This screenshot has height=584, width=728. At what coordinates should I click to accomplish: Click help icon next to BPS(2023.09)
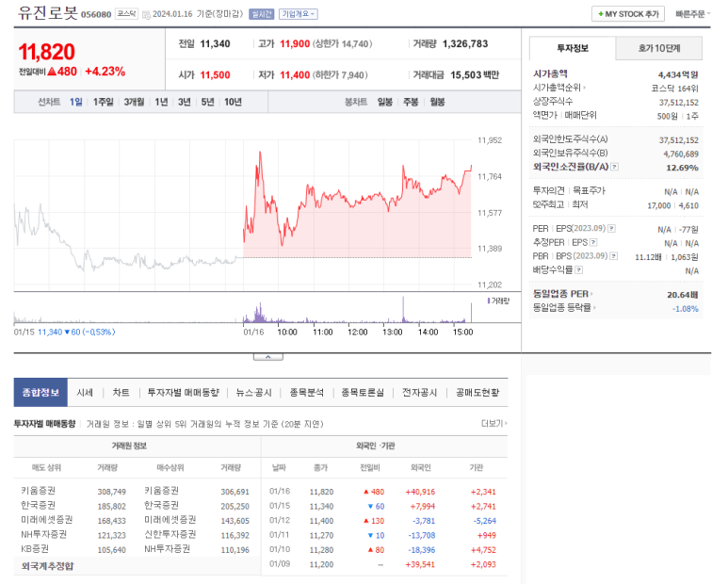click(x=614, y=256)
